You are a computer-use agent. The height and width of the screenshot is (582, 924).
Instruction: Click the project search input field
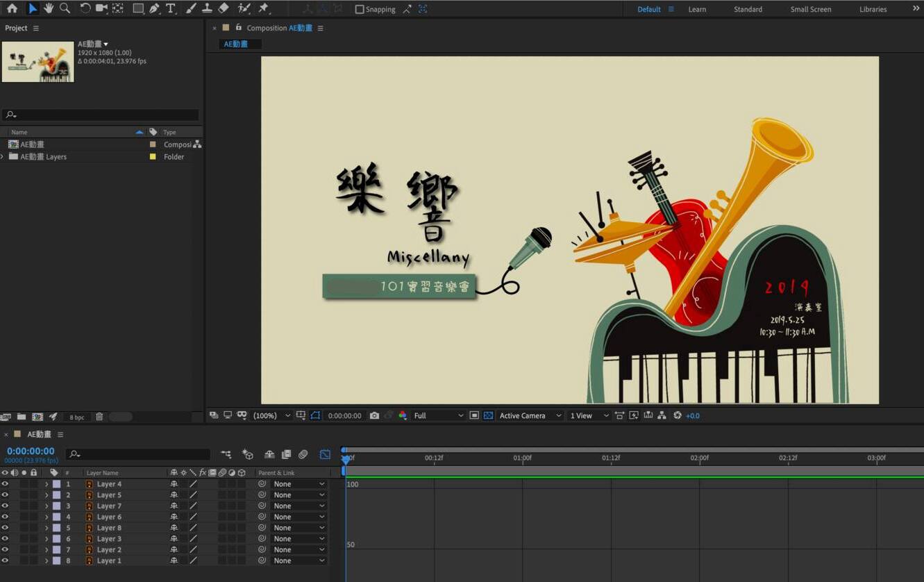tap(104, 115)
